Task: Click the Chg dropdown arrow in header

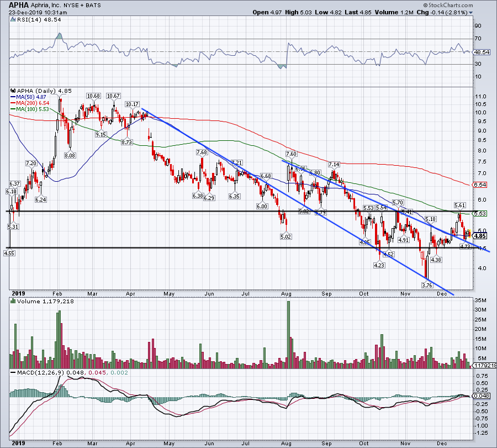Action: (x=470, y=13)
